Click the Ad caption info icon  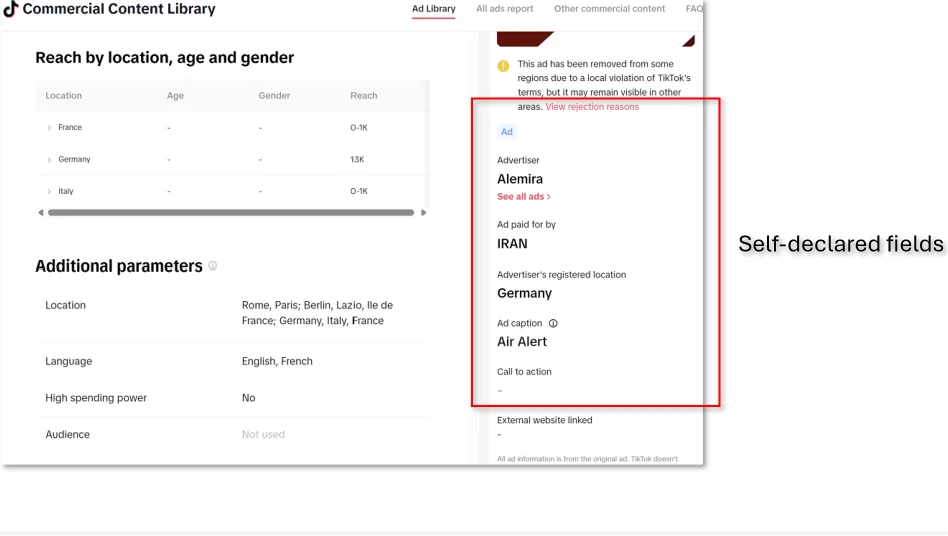[x=553, y=323]
